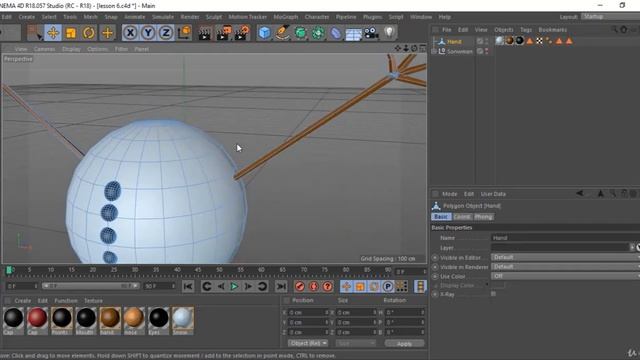Open Object Manager Bookmarks menu
This screenshot has width=640, height=360.
[x=553, y=30]
